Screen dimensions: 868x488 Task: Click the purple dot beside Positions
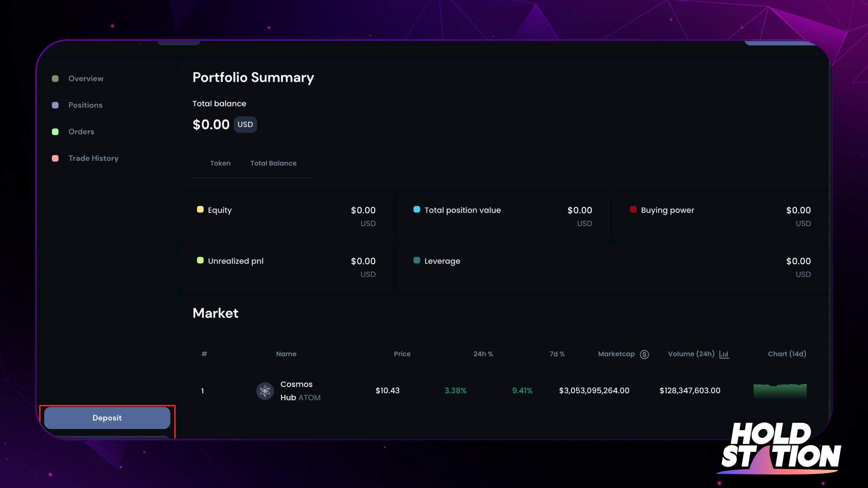pos(55,105)
